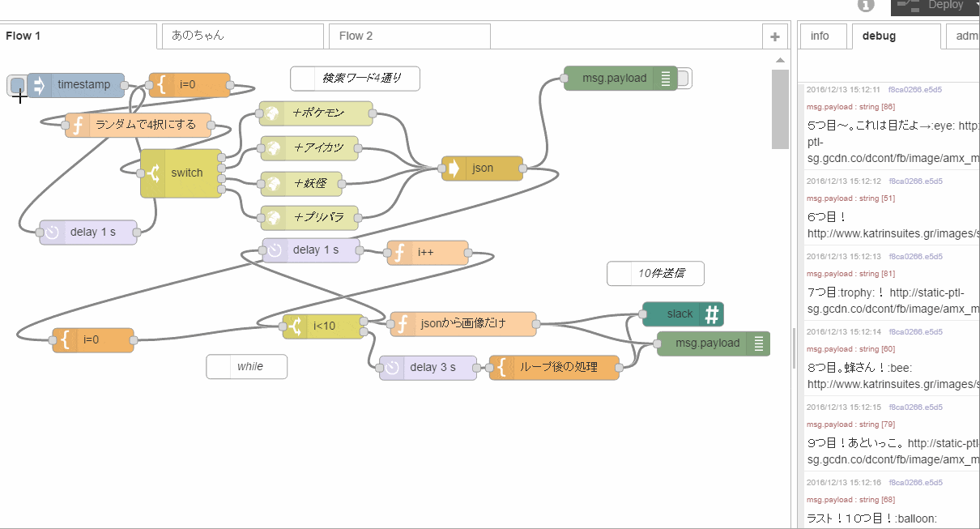This screenshot has width=980, height=529.
Task: Select the +ポケモン http request node
Action: [x=316, y=113]
